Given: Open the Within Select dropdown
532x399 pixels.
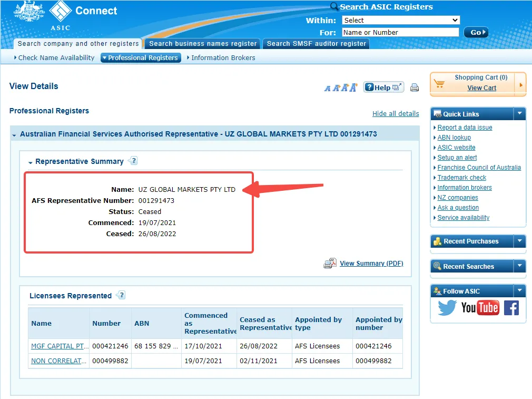Looking at the screenshot, I should [401, 20].
